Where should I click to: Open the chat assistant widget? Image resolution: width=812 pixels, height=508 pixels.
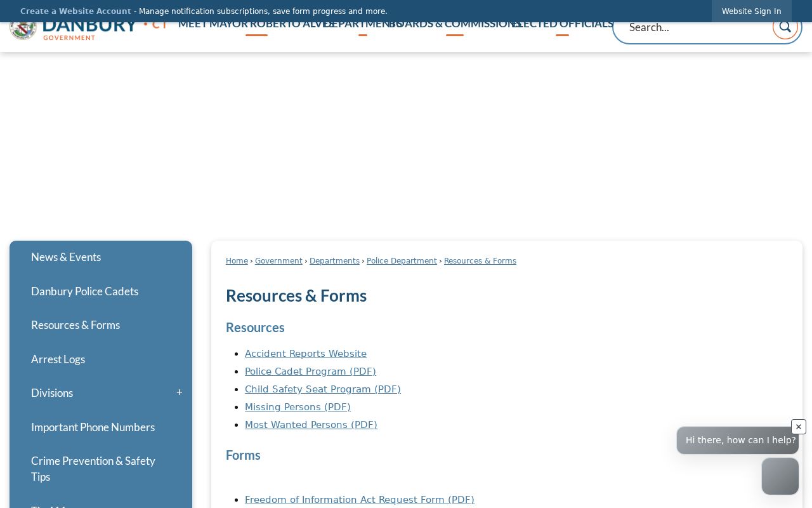click(780, 476)
